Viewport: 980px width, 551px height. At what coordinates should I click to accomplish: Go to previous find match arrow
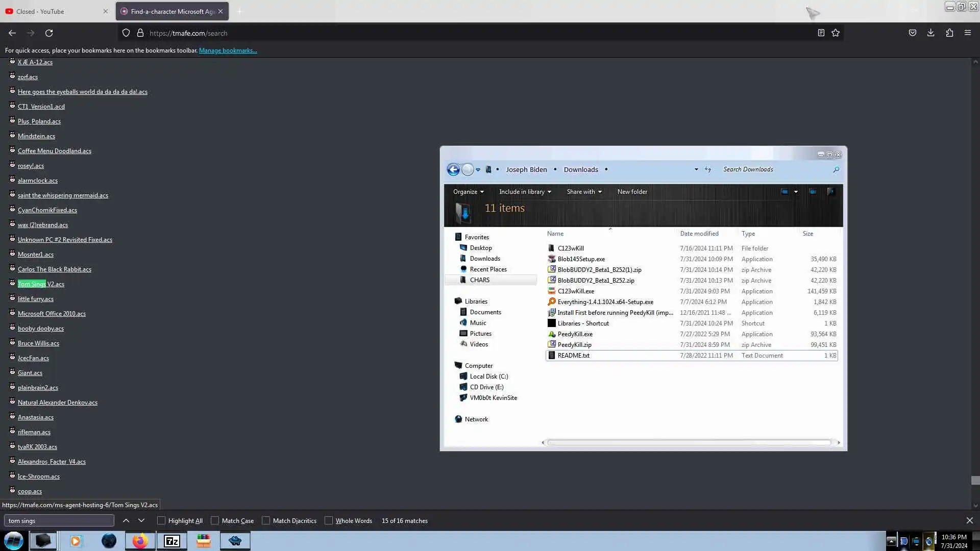tap(126, 521)
